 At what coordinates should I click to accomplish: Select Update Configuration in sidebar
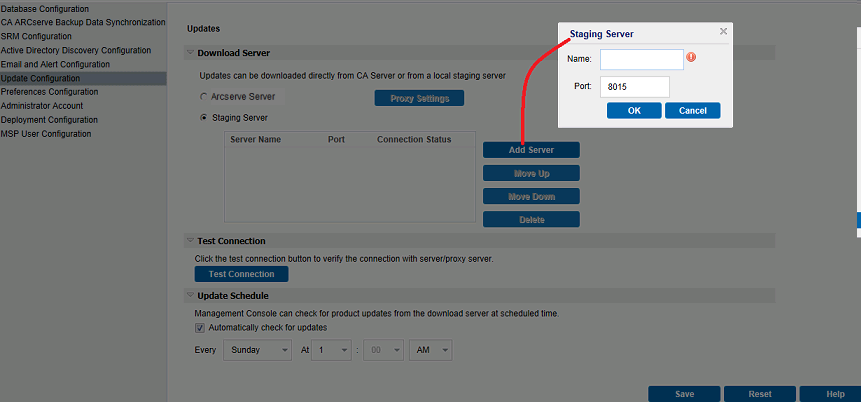[83, 79]
